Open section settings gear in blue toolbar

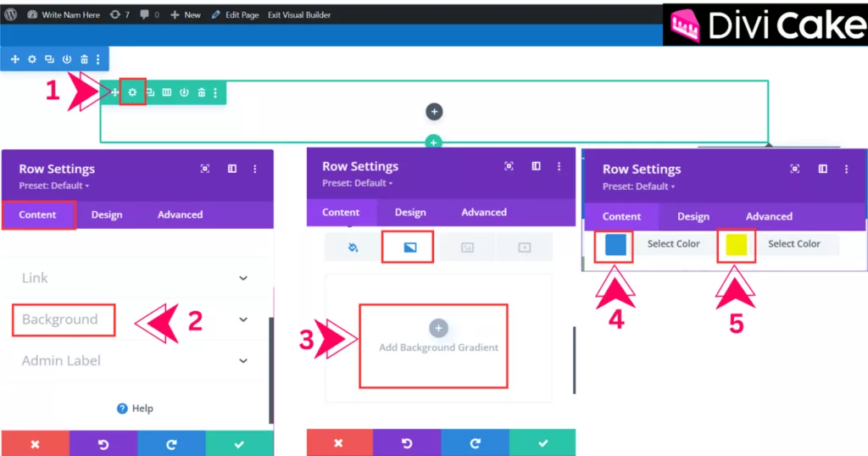tap(32, 58)
